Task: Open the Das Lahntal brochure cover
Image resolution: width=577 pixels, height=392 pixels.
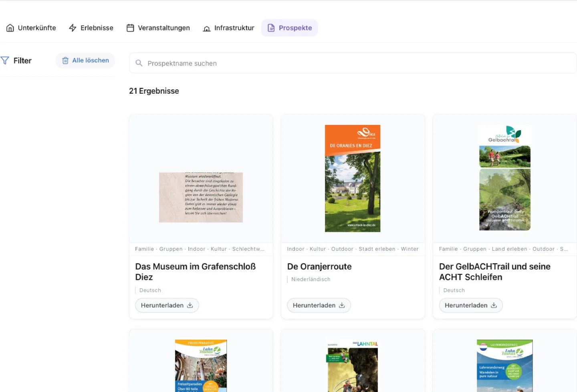Action: click(x=353, y=366)
